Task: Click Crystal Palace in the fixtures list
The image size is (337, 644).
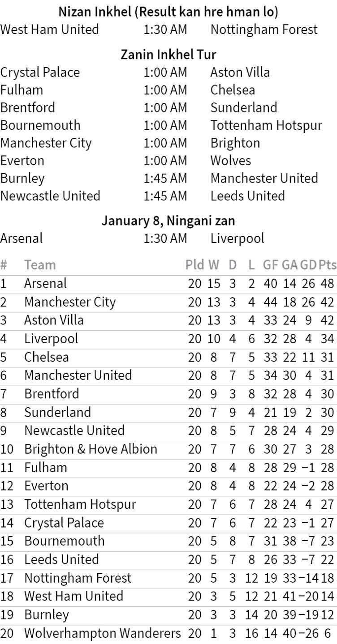Action: coord(40,73)
